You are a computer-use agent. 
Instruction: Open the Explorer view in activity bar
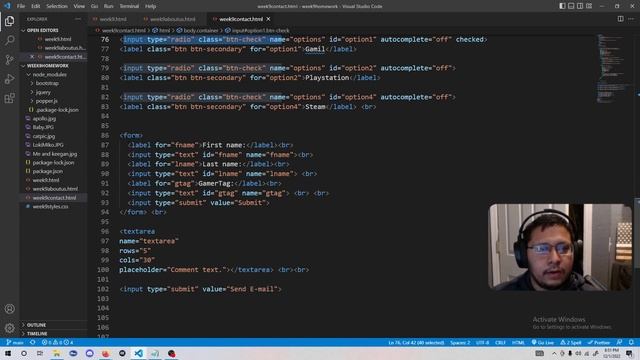click(9, 21)
